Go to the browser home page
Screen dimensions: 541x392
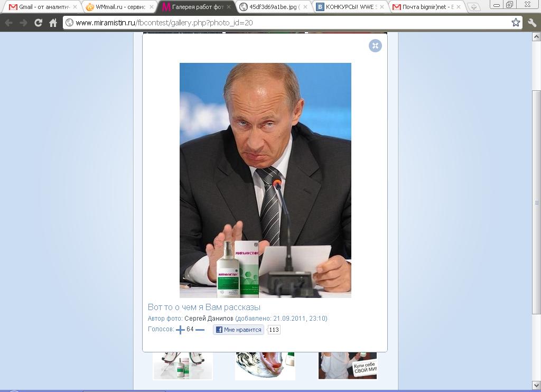point(53,23)
